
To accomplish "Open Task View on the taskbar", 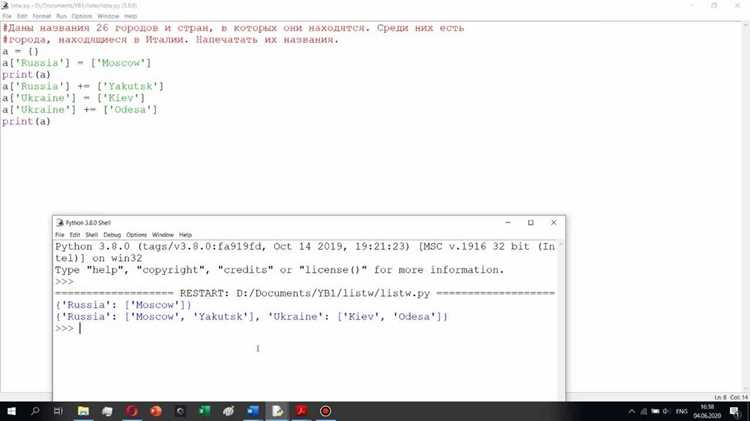I will click(x=58, y=411).
